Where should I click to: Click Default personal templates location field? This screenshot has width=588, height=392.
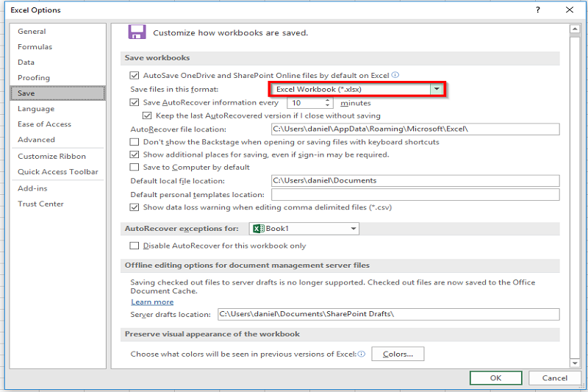pyautogui.click(x=415, y=194)
